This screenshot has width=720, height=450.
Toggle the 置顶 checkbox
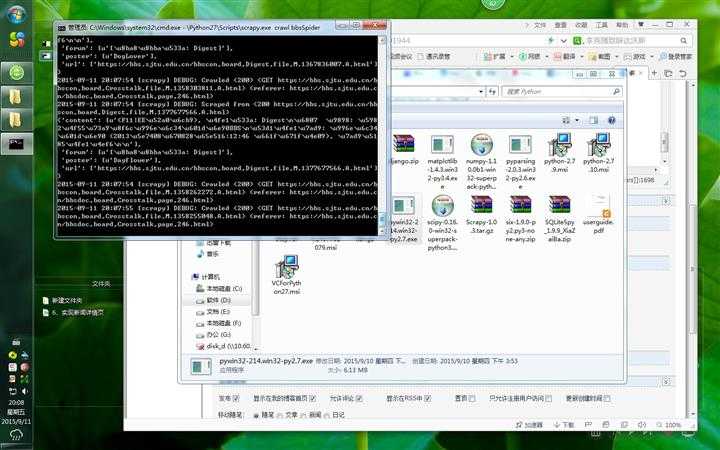472,398
